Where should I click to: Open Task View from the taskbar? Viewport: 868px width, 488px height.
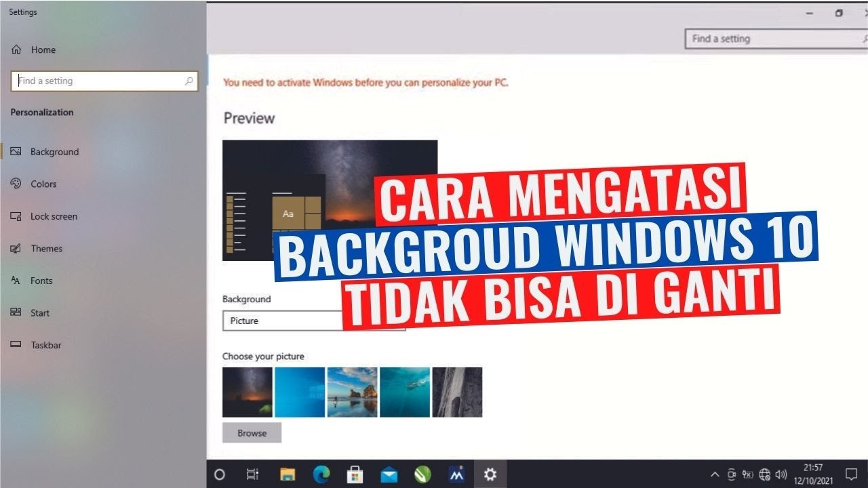[x=252, y=474]
